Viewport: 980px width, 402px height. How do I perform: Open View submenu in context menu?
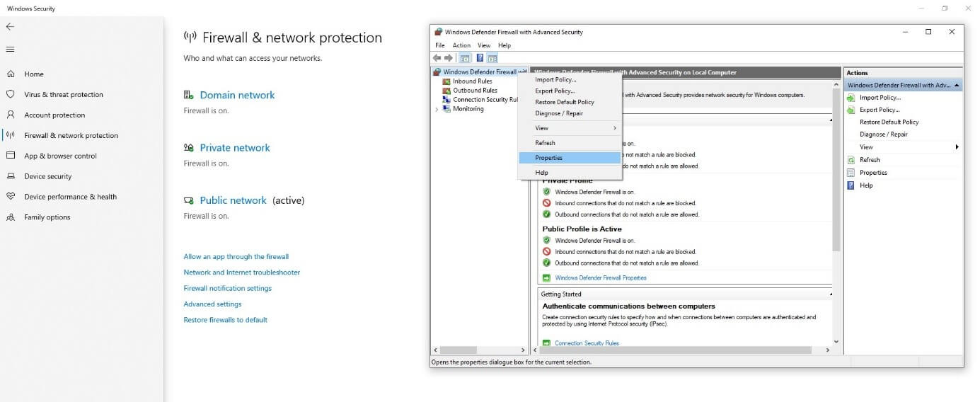[x=570, y=128]
